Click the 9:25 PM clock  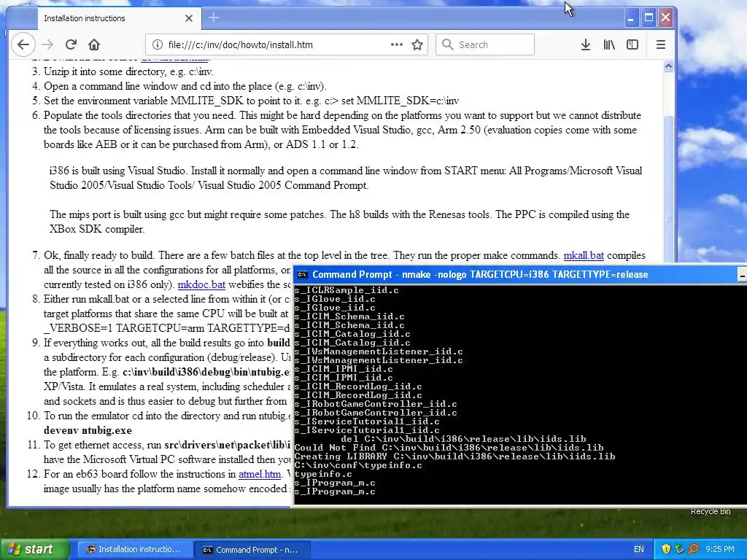pos(720,549)
